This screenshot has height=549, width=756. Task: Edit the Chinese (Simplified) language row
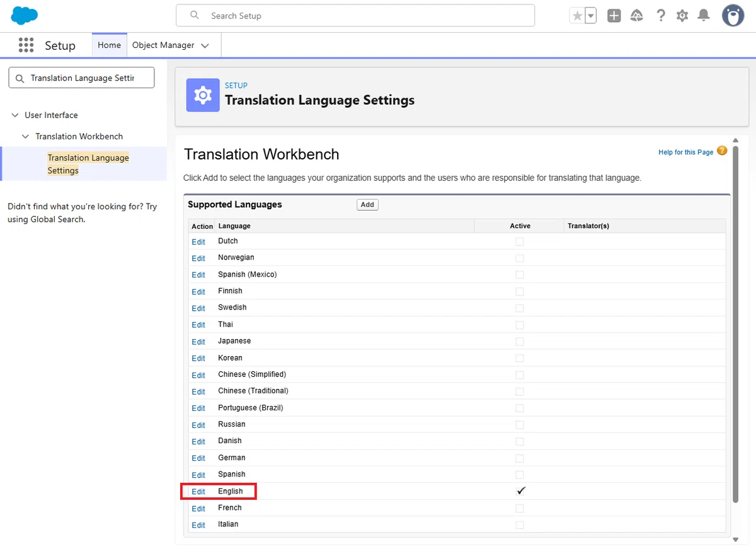[x=198, y=375]
